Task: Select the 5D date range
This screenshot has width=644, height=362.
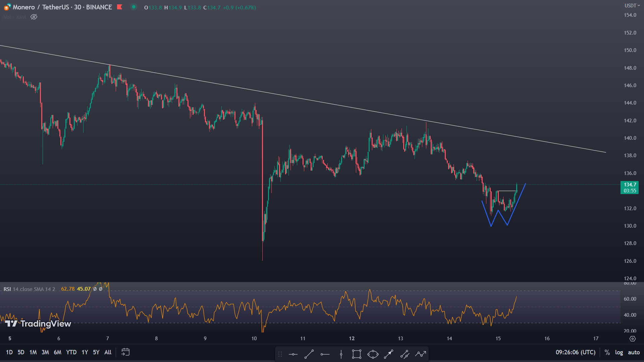Action: point(21,352)
